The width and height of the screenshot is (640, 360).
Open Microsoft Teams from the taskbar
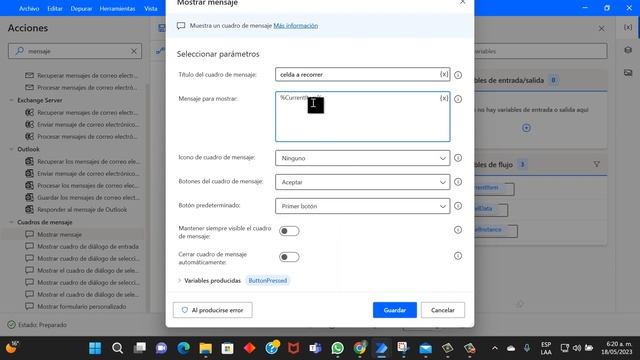316,348
